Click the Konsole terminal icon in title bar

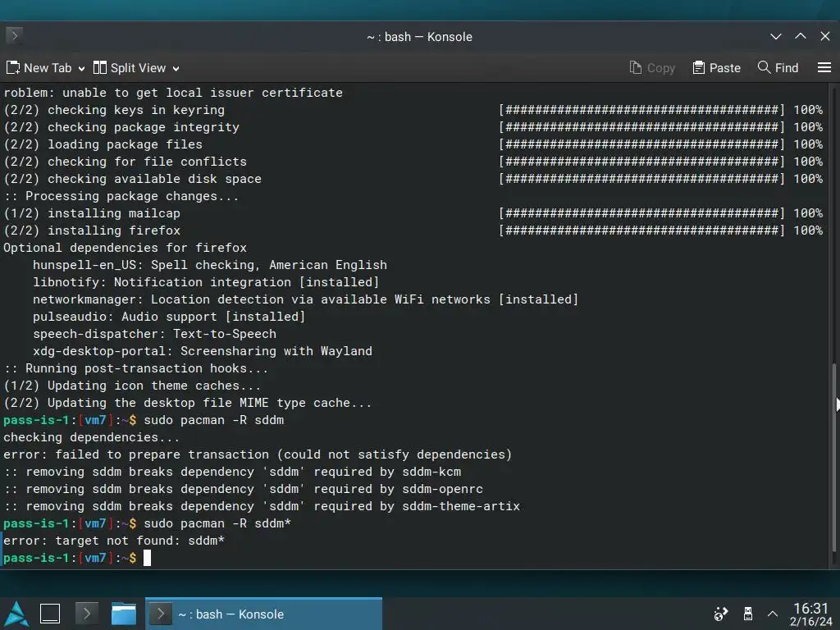coord(15,35)
